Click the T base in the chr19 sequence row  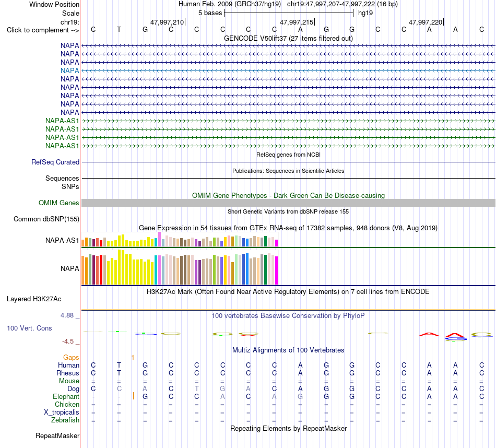point(119,29)
